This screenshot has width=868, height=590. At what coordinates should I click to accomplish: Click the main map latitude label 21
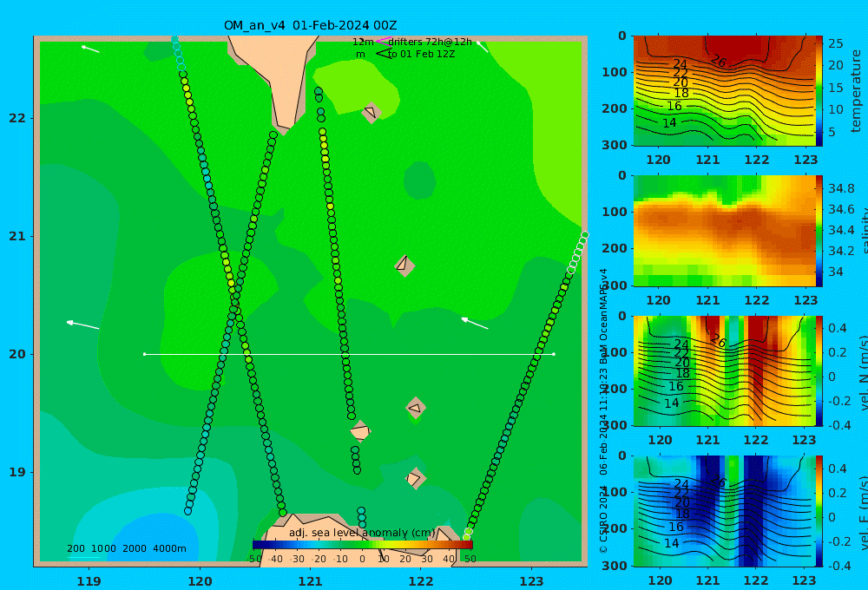pos(17,236)
